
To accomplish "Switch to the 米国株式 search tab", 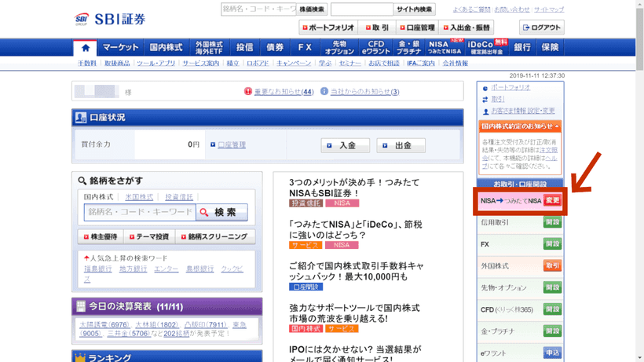I will [x=139, y=197].
